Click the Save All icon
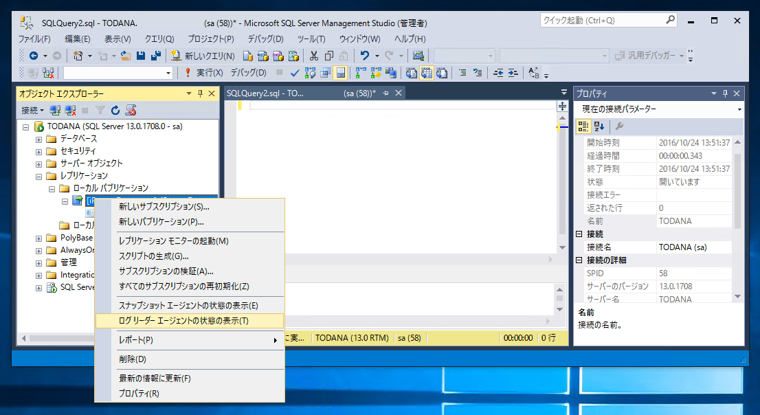Screen dimensions: 760x415 [x=156, y=56]
